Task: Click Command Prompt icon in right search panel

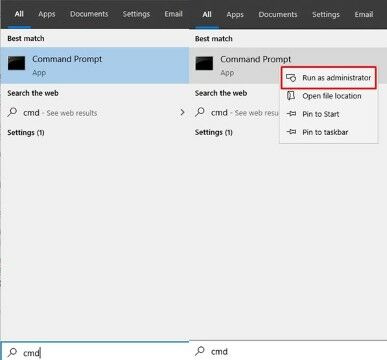Action: [204, 63]
